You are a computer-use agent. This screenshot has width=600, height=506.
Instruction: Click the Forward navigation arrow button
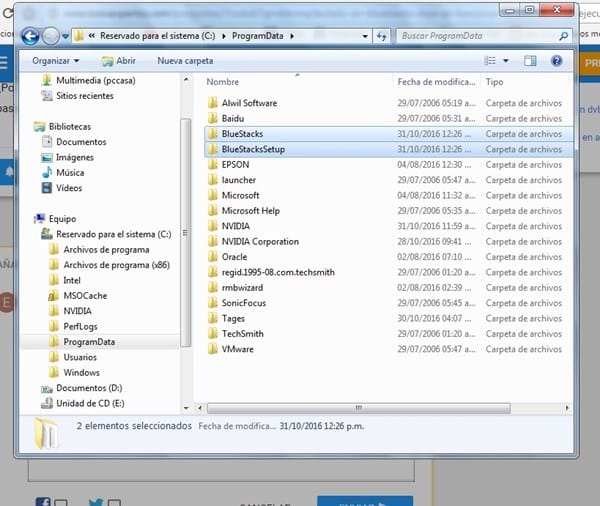[51, 36]
